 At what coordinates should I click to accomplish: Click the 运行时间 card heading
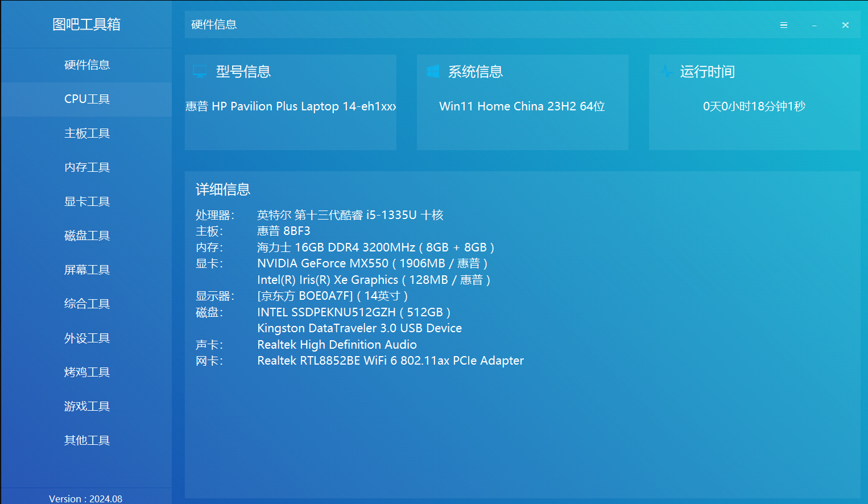pos(708,72)
